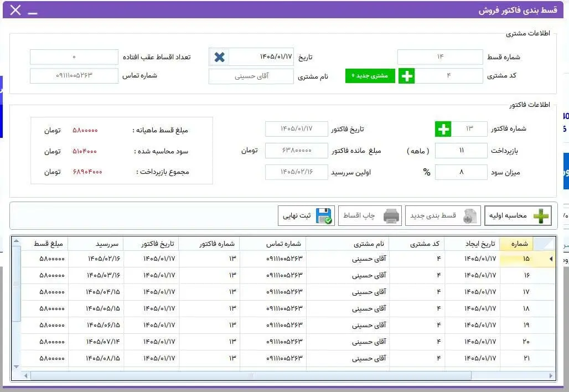Sort by تاریخ فاکتور column header
Screen dimensions: 569x392
[x=151, y=244]
